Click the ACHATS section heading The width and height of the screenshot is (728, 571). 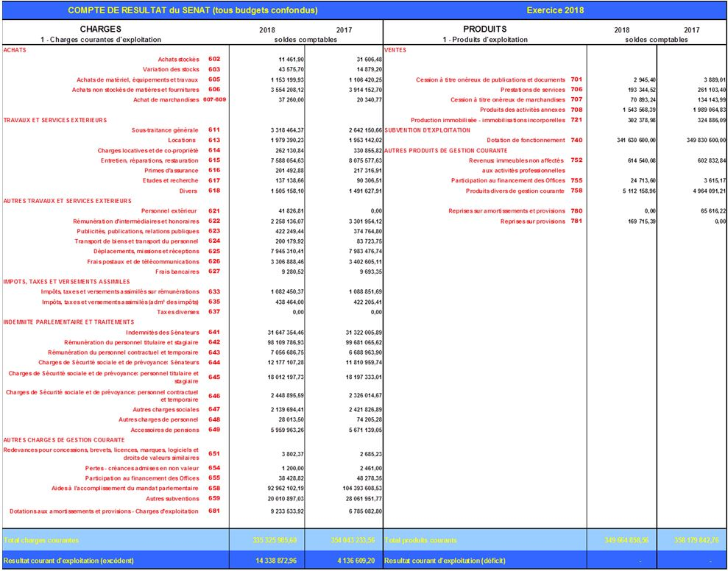coord(13,49)
